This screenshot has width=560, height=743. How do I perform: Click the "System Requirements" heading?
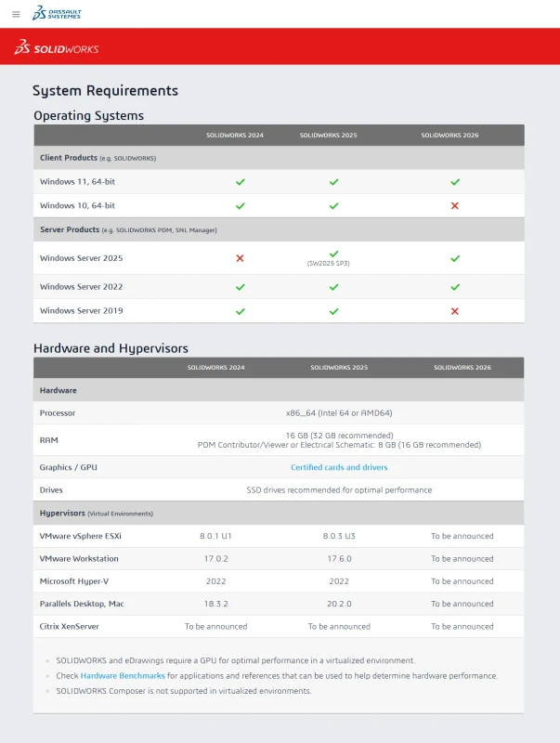[x=105, y=90]
